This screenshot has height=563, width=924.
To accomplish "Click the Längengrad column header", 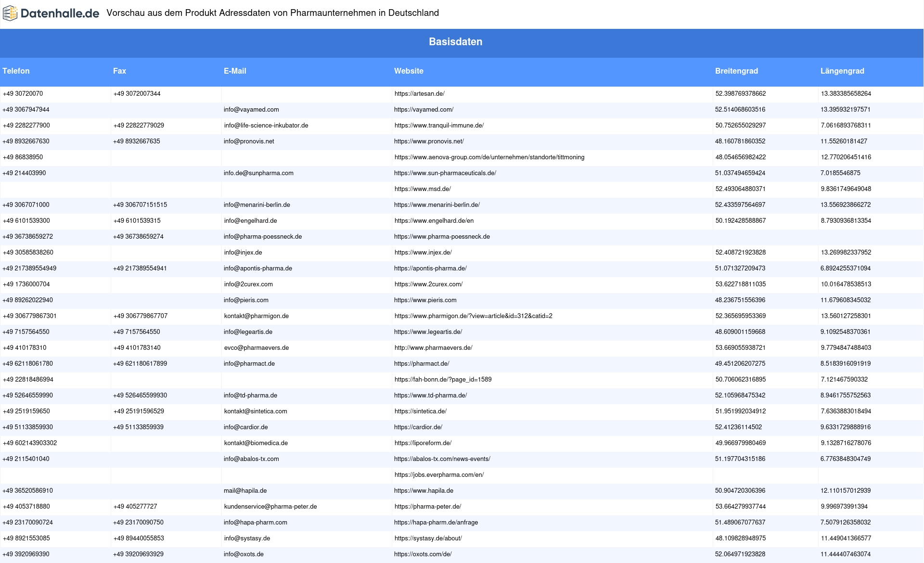I will coord(842,71).
